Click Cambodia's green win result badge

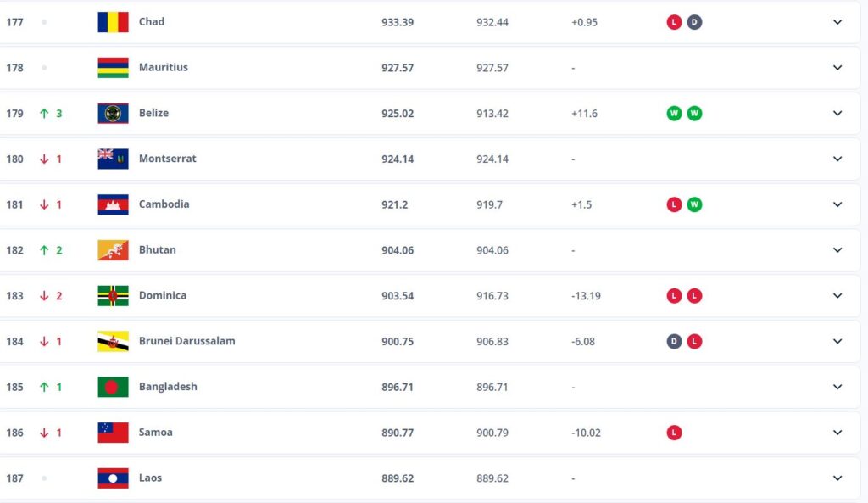click(694, 204)
